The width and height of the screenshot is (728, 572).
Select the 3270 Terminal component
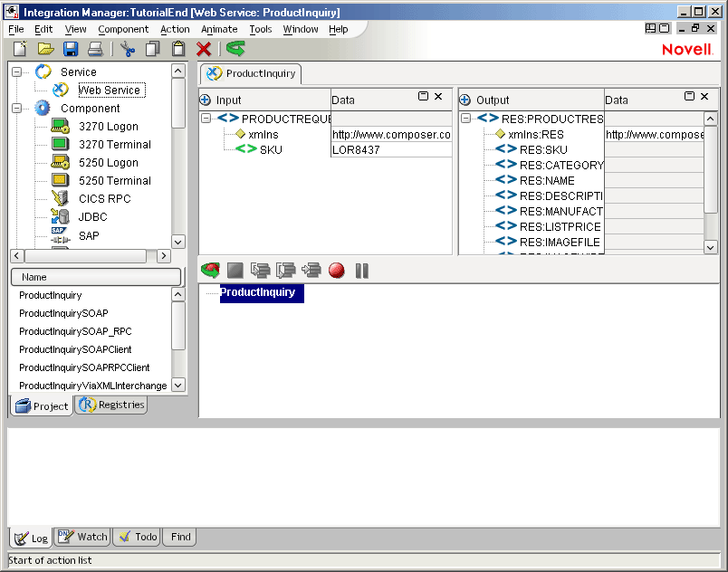(115, 144)
